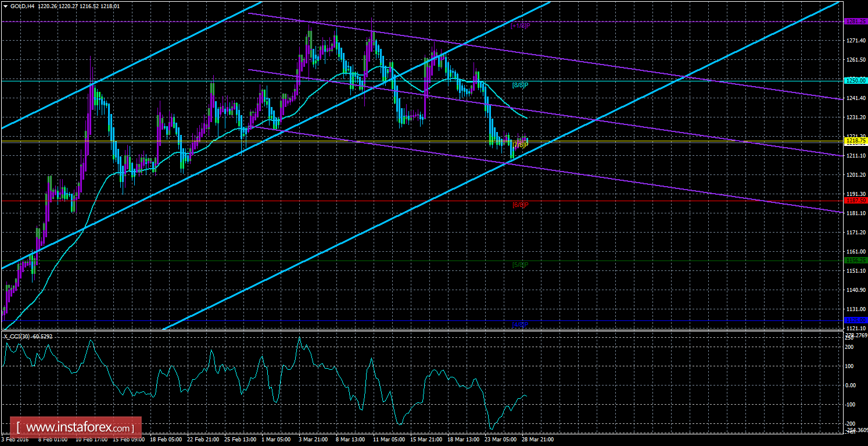The width and height of the screenshot is (868, 446).
Task: Select the [7/8]P Murray level label
Action: point(520,145)
